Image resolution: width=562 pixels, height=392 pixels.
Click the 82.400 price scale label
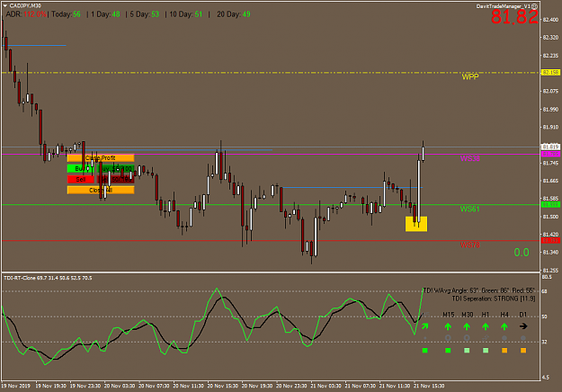pyautogui.click(x=550, y=20)
